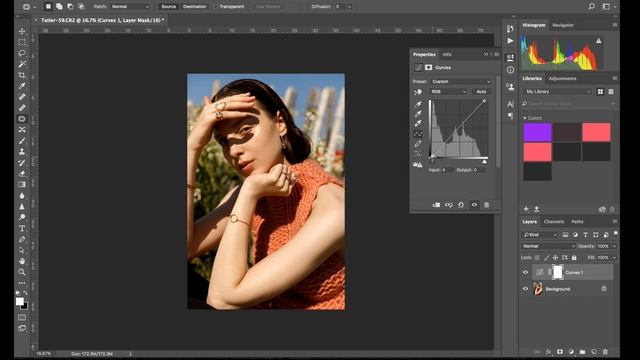Clip adjustment to layer below icon
This screenshot has height=360, width=640.
click(x=436, y=205)
